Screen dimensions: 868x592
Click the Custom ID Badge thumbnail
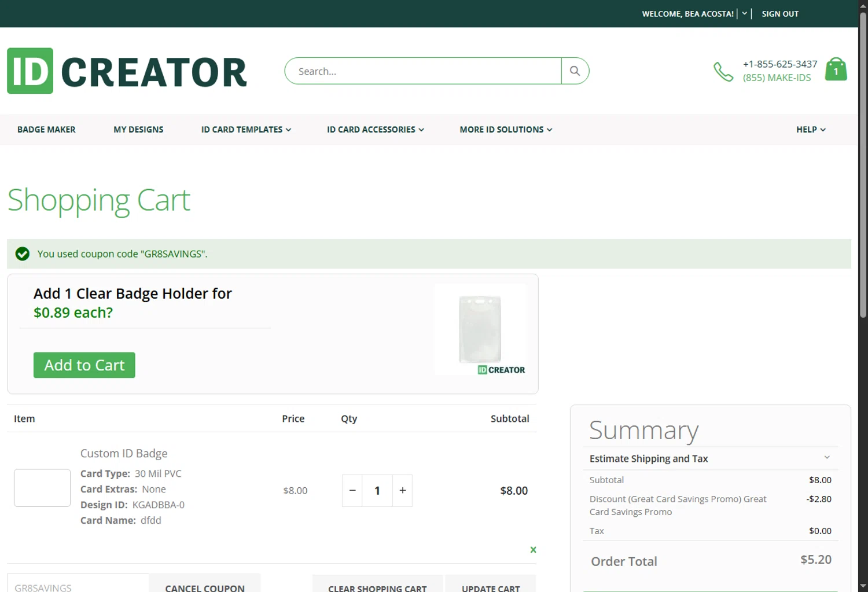click(42, 488)
